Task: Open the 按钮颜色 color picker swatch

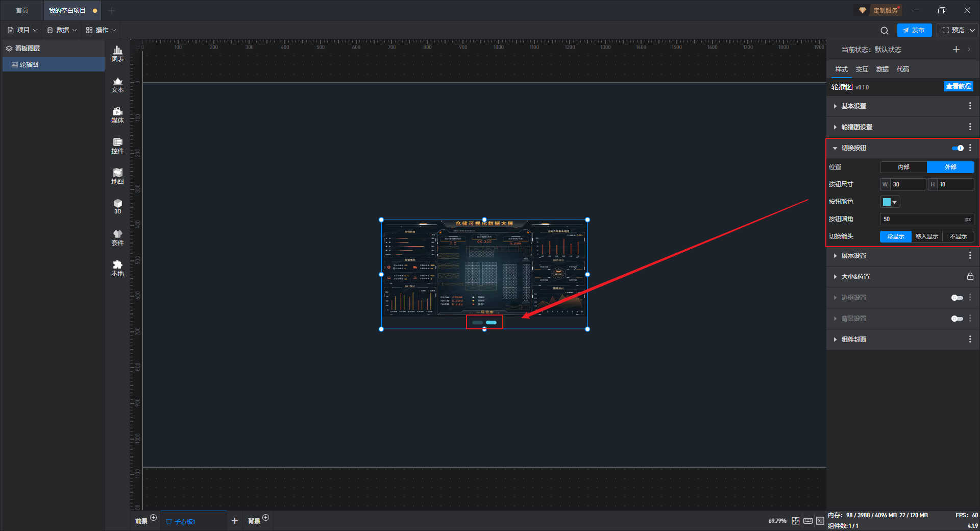Action: click(x=890, y=202)
